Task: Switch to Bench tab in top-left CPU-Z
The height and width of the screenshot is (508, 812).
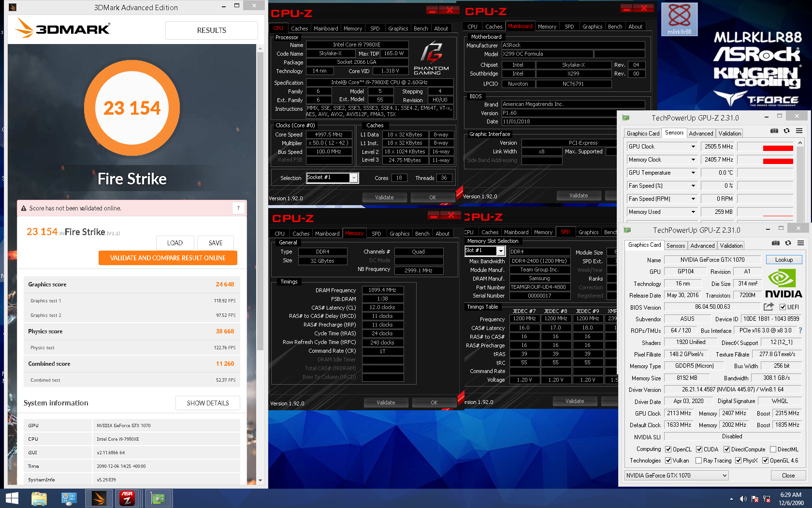Action: [x=420, y=29]
